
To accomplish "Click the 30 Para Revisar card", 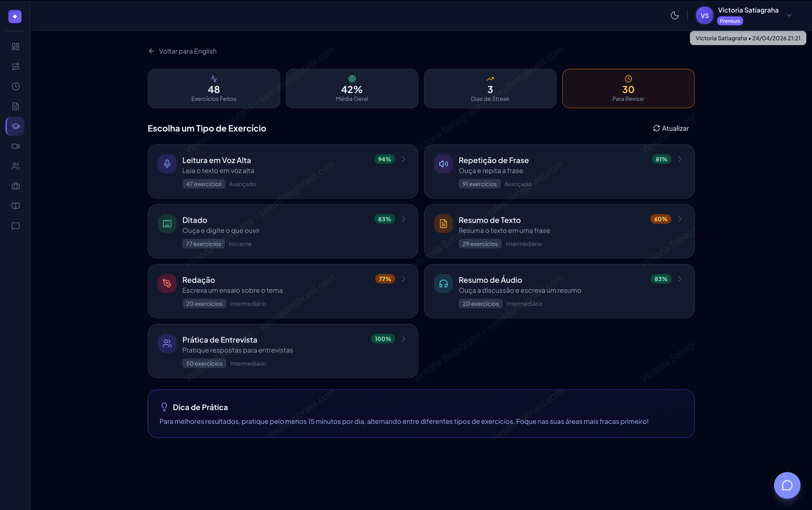I will coord(628,88).
